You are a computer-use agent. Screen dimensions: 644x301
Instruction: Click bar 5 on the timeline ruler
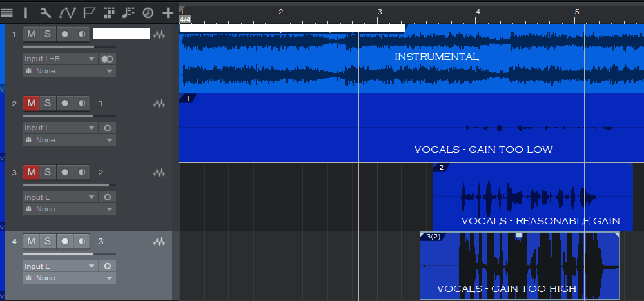(x=577, y=12)
